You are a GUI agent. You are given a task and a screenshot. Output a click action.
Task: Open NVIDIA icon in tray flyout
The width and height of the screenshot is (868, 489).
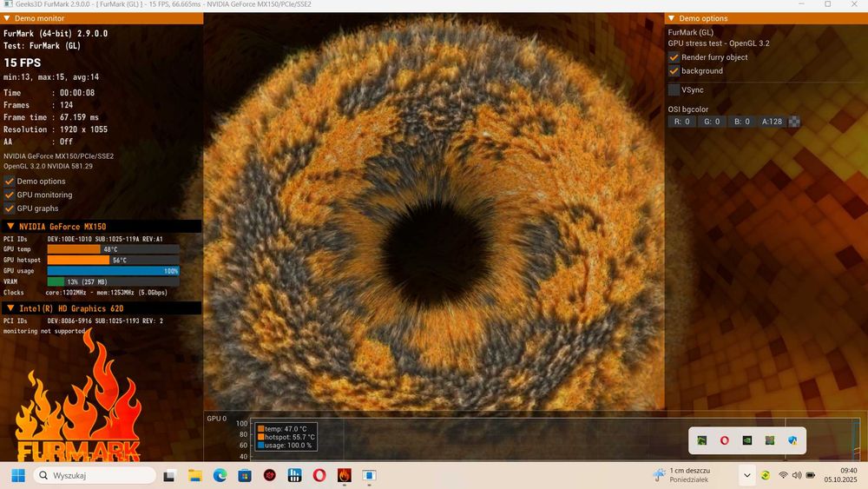[747, 440]
